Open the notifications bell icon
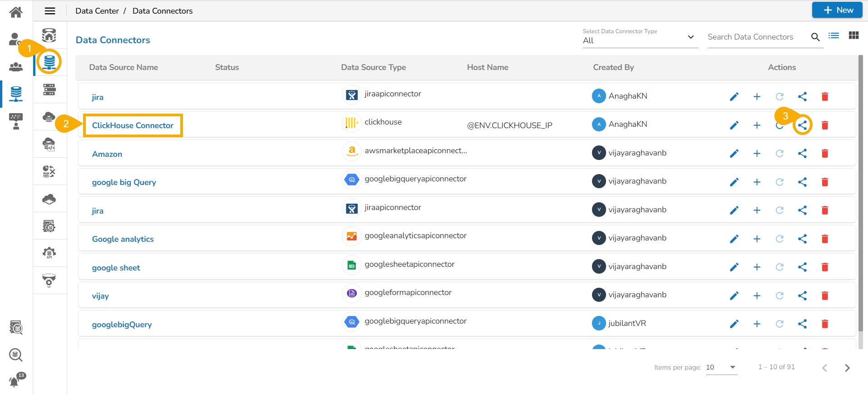The width and height of the screenshot is (868, 395). [x=15, y=381]
